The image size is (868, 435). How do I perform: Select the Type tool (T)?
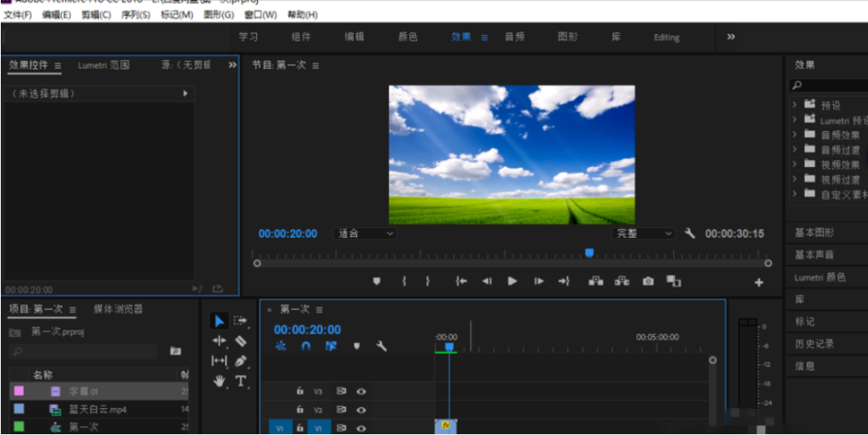click(x=241, y=381)
